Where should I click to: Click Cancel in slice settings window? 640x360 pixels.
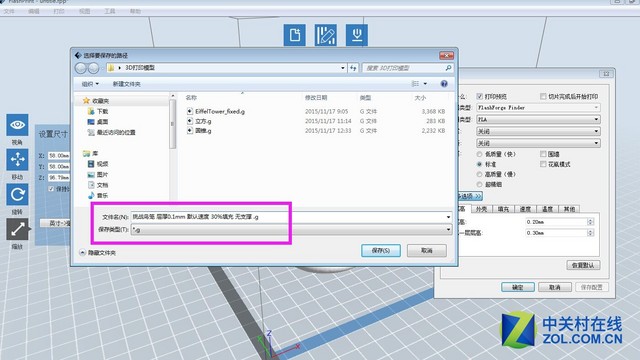point(554,287)
